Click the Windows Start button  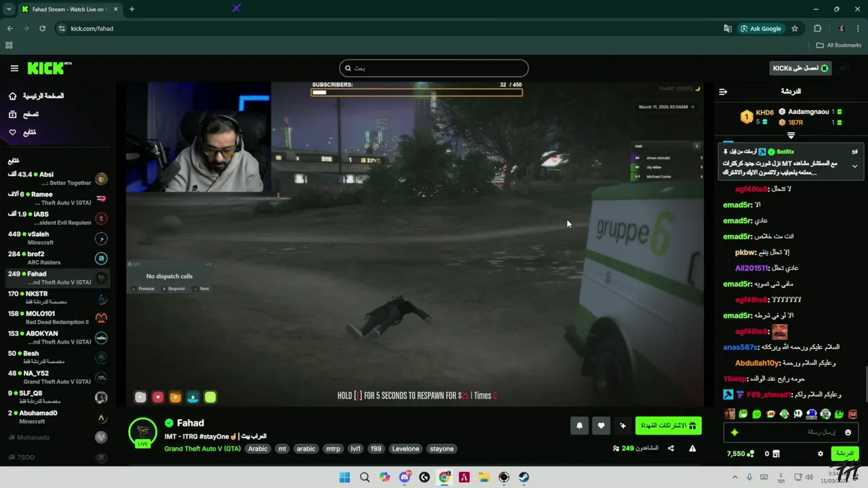coord(344,477)
